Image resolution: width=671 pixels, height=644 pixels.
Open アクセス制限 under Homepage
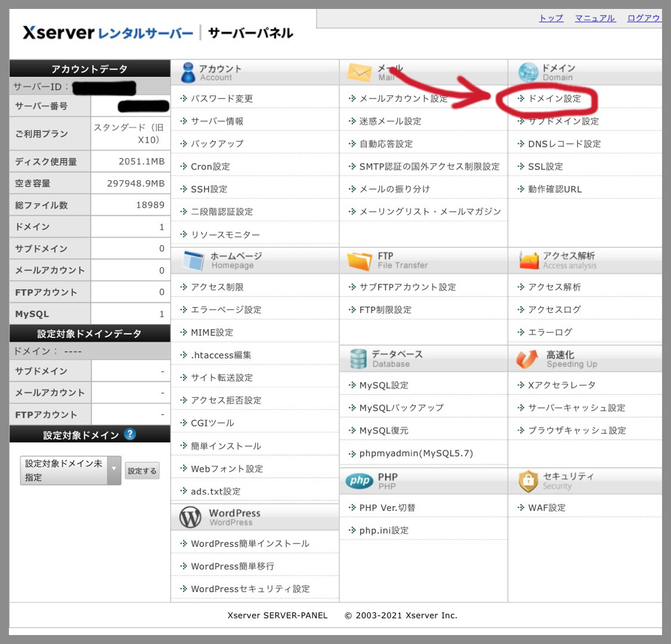[217, 287]
